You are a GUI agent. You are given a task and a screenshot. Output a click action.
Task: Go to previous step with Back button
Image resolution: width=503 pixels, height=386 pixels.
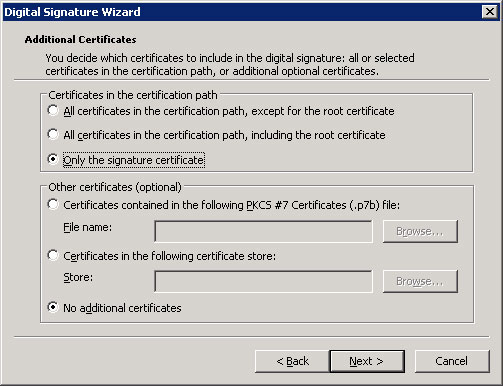[292, 361]
